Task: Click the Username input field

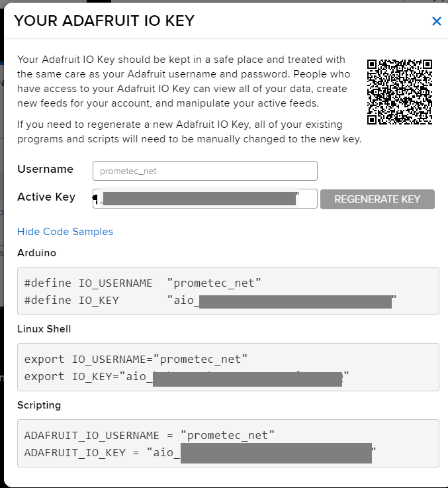Action: (205, 171)
